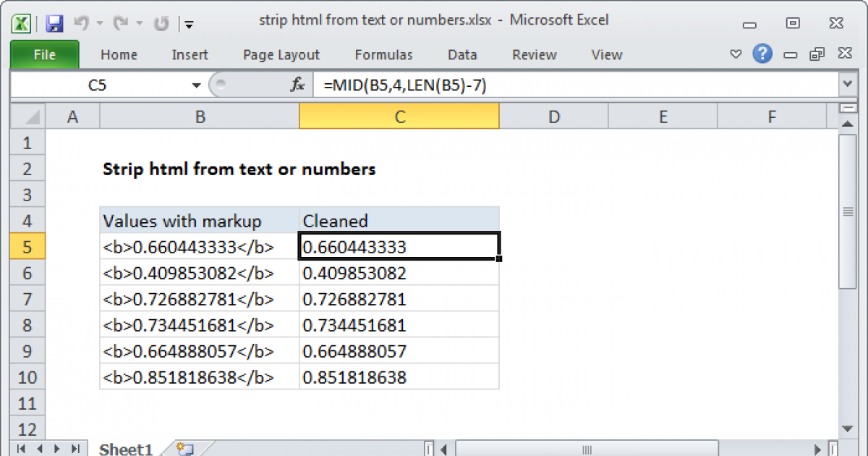Viewport: 868px width, 456px height.
Task: Click the Save icon
Action: pos(54,23)
